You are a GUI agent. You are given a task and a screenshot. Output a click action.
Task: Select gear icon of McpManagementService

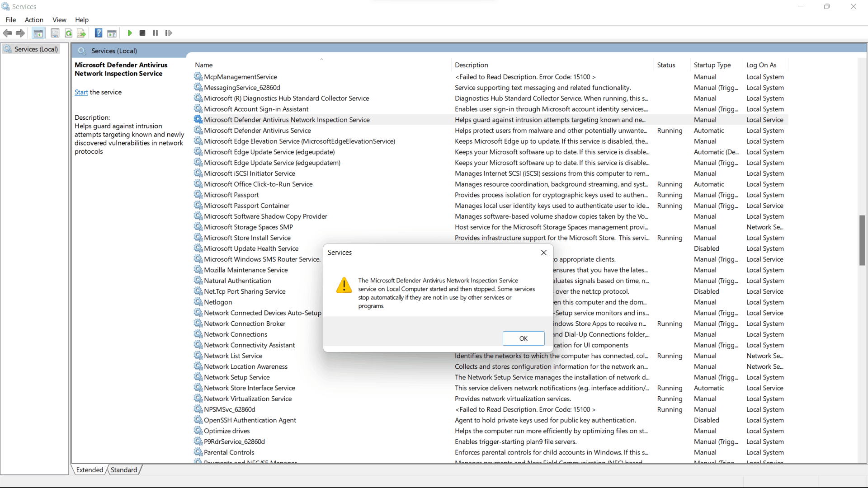click(198, 76)
